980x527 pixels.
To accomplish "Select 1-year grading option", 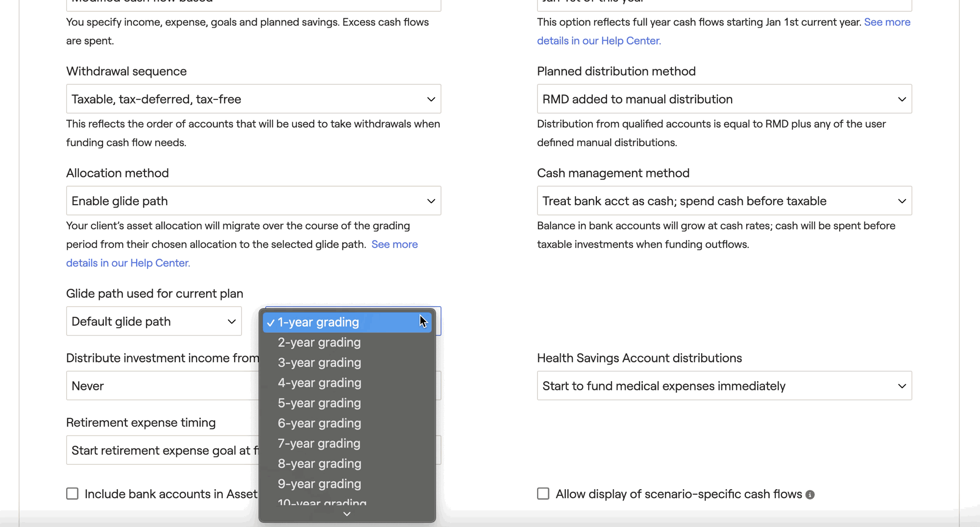I will pyautogui.click(x=347, y=322).
